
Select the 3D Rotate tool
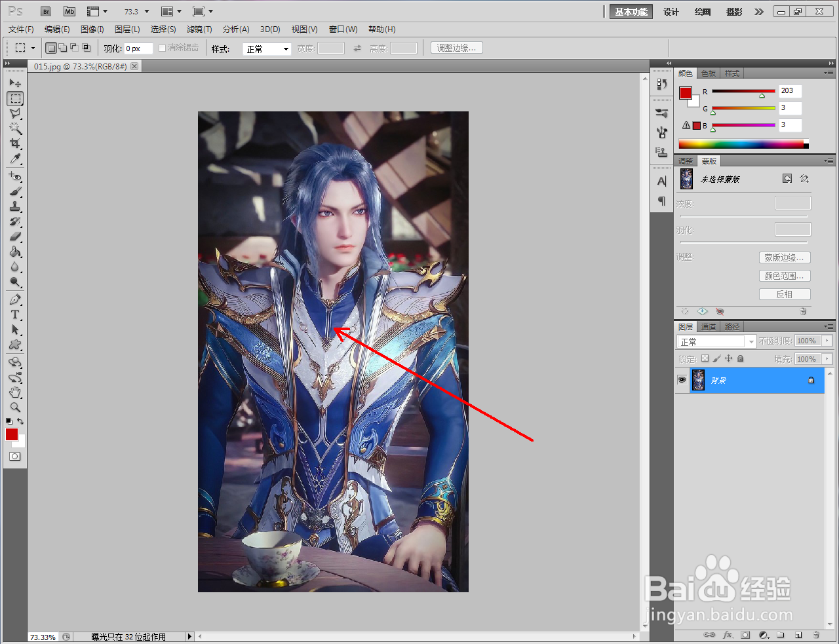(x=15, y=363)
